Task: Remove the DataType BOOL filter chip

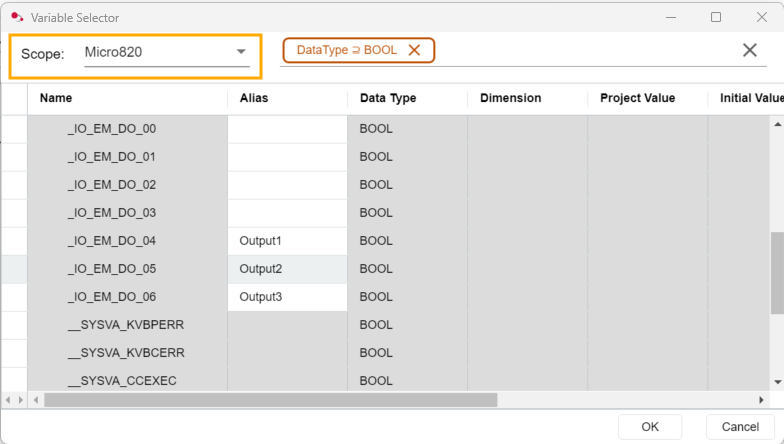Action: coord(414,50)
